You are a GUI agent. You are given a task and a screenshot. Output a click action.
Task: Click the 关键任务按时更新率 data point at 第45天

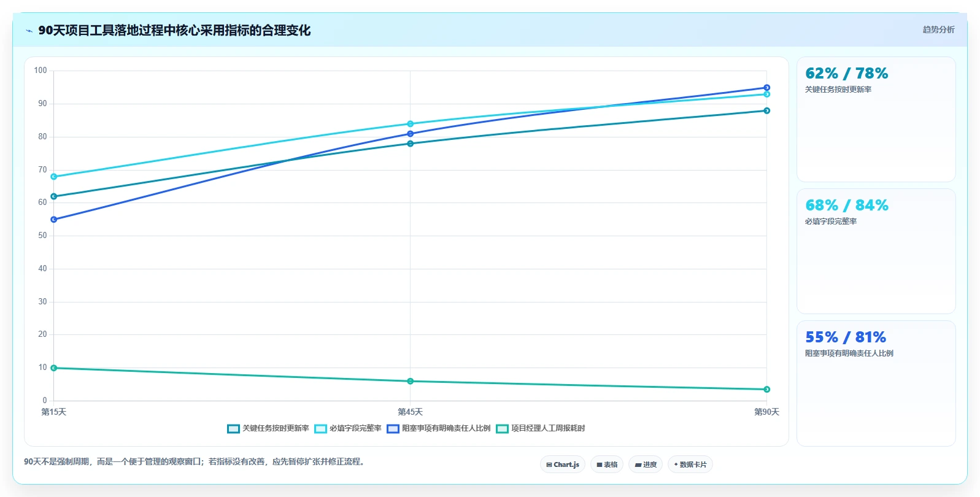point(411,144)
